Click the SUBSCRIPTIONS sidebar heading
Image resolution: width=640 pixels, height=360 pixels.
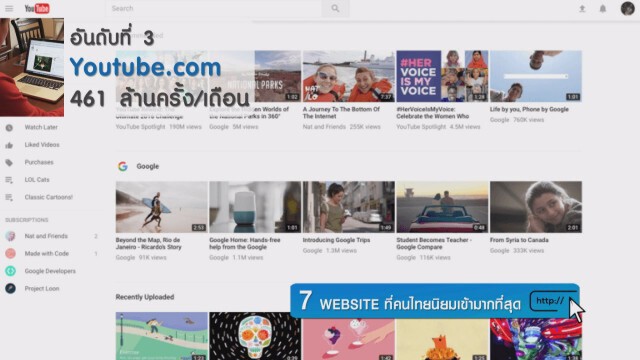27,220
